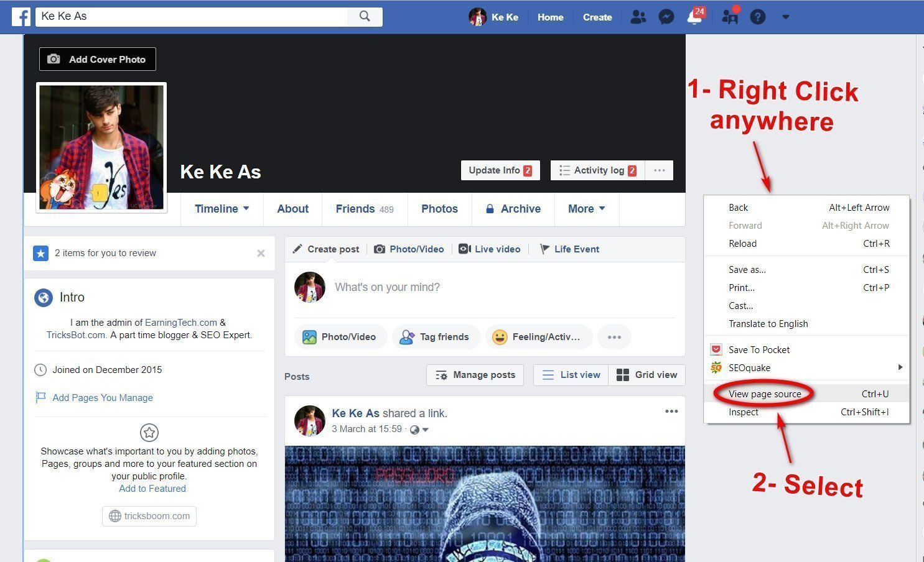Click the profile picture thumbnail
Image resolution: width=924 pixels, height=562 pixels.
click(x=101, y=147)
